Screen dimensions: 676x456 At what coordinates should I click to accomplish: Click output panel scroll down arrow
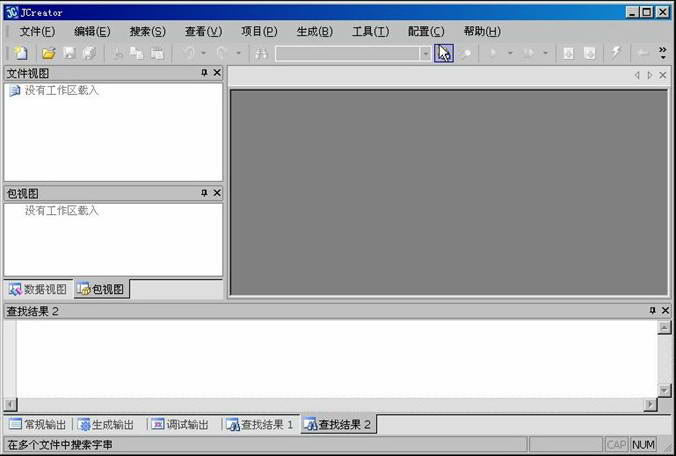[x=664, y=390]
